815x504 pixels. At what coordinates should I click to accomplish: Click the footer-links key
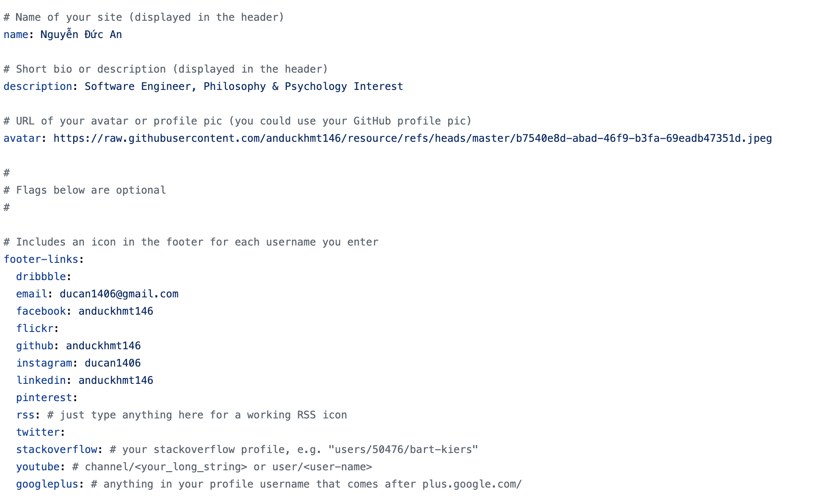pos(41,259)
